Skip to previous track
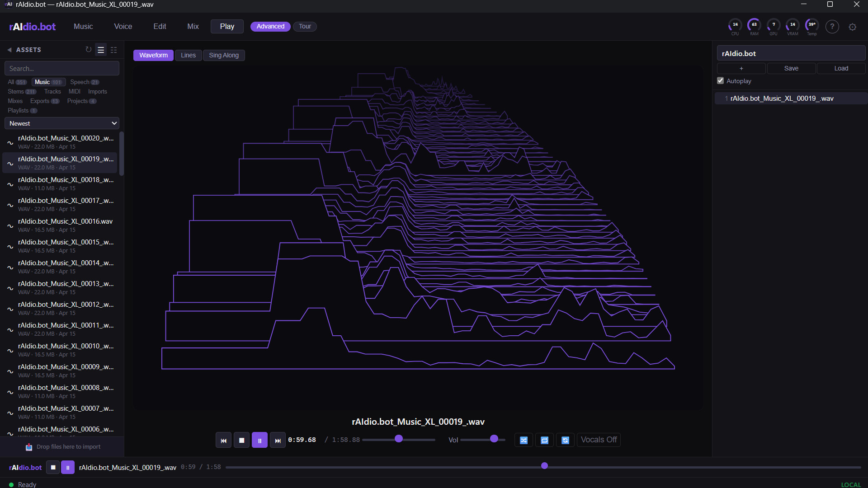This screenshot has height=488, width=868. click(x=223, y=440)
